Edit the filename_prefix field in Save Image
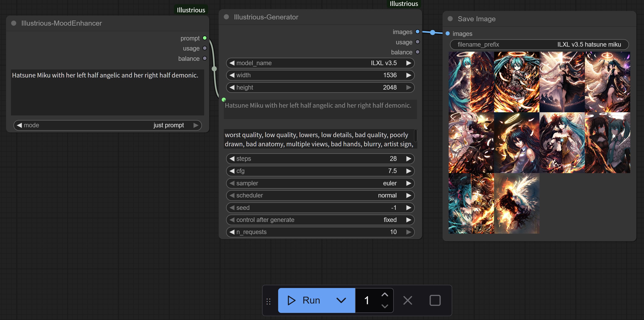Viewport: 644px width, 320px height. coord(539,45)
